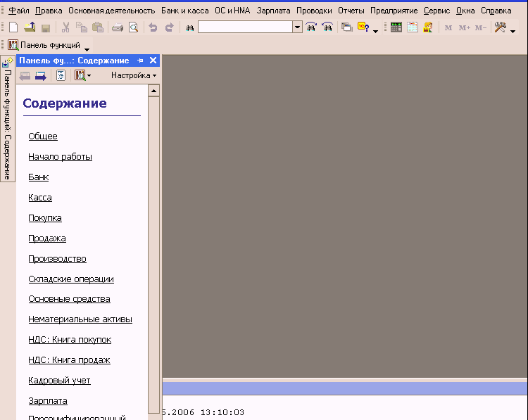The image size is (528, 420).
Task: Open the Банк и касса menu
Action: (x=184, y=11)
